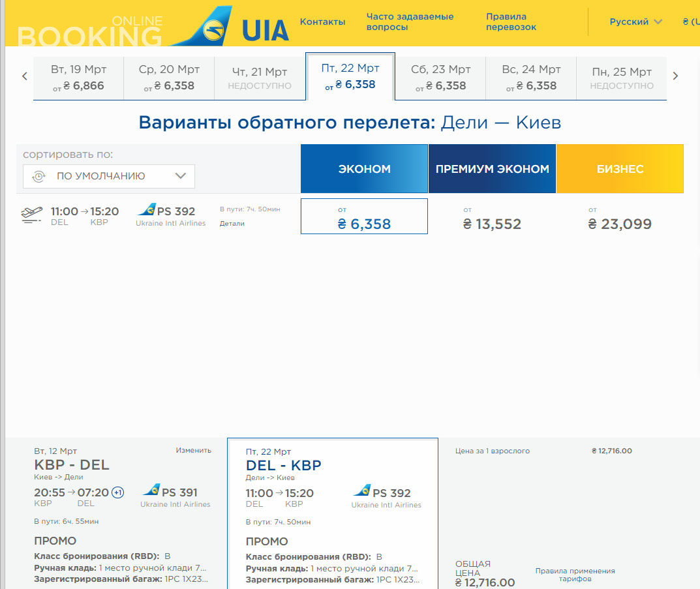Click the clock icon in the sort box
The image size is (700, 589).
coord(39,176)
